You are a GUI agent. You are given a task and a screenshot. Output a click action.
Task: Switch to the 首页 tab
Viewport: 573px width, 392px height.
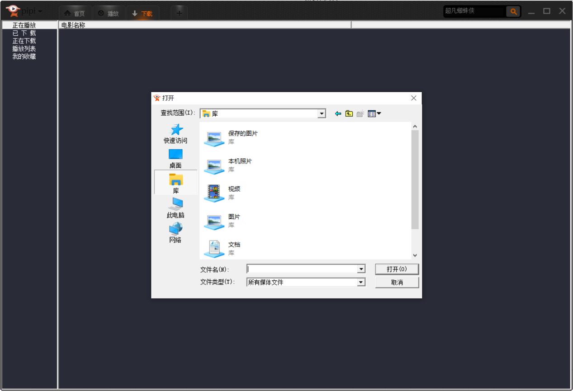[x=75, y=14]
